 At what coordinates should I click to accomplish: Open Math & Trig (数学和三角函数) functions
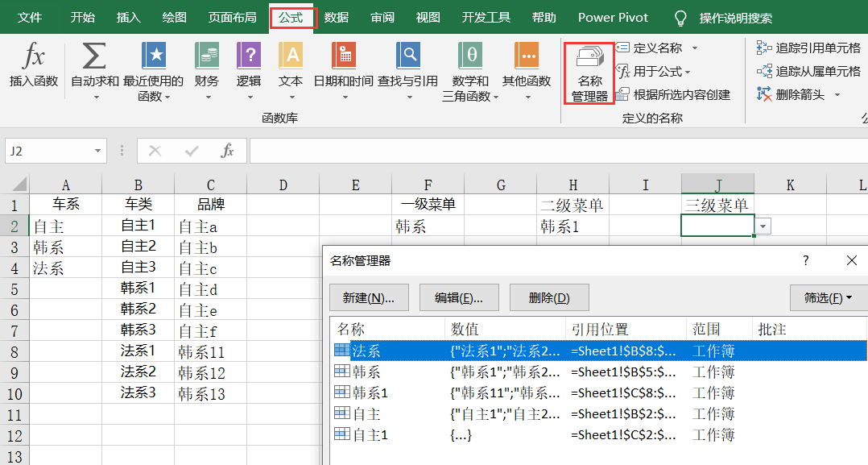(470, 71)
